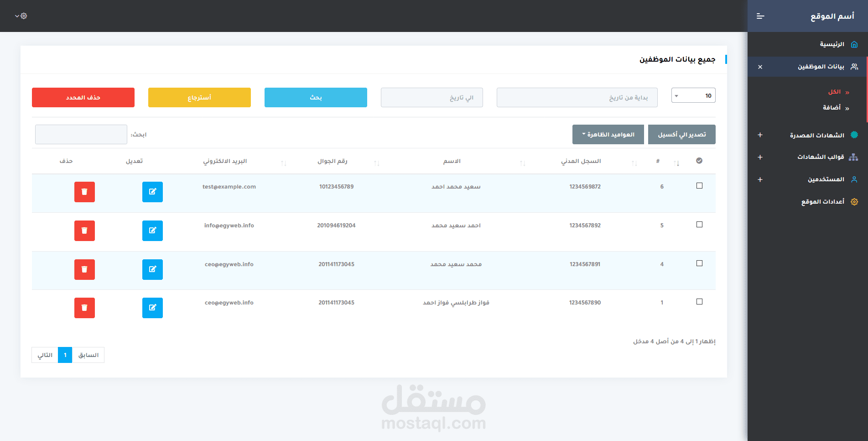Click the gear icon beside أعدادات الموقع
The height and width of the screenshot is (441, 868).
pos(854,202)
